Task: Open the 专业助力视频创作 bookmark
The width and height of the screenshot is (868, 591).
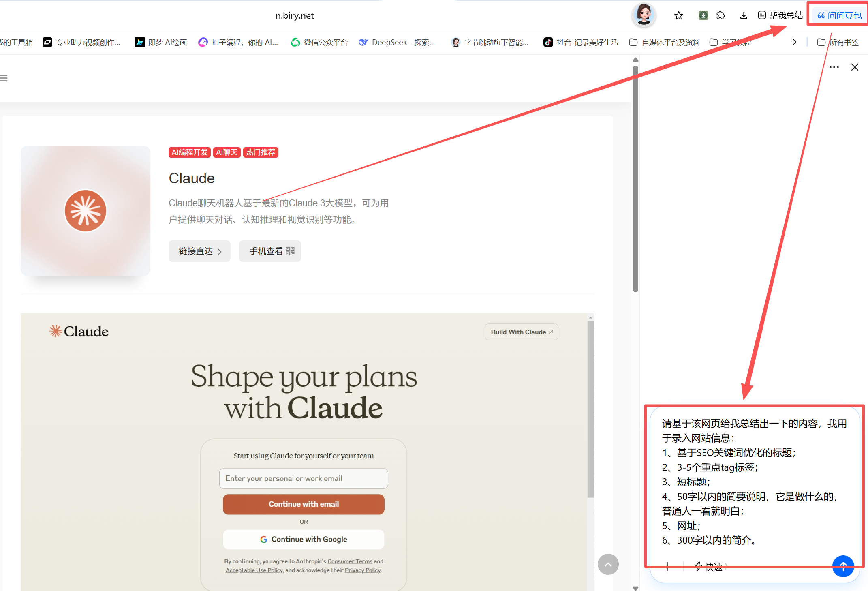Action: (81, 42)
